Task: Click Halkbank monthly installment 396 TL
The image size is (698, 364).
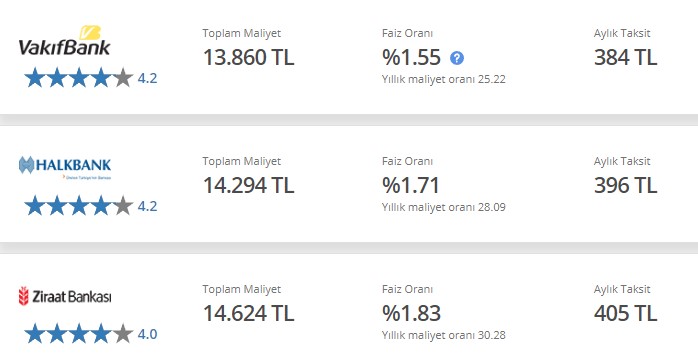Action: point(625,186)
